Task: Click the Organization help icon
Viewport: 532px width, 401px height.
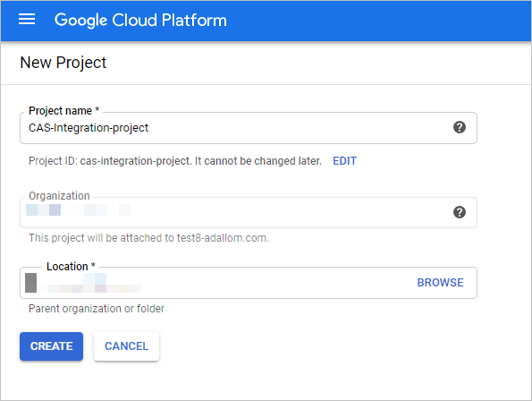Action: (x=460, y=212)
